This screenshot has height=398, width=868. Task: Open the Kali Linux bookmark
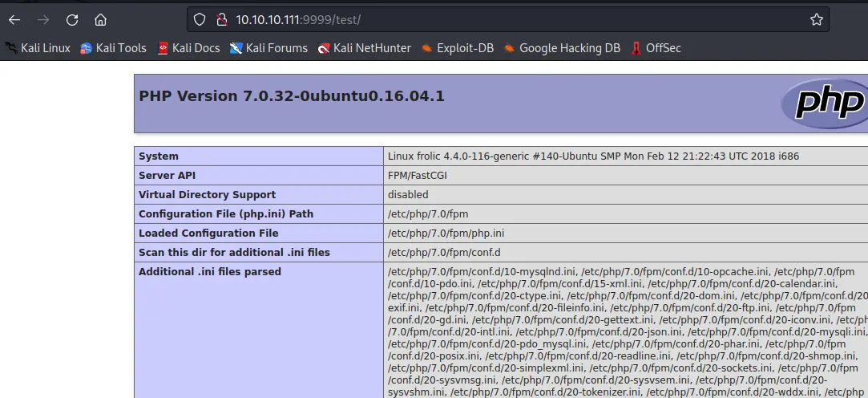[38, 48]
